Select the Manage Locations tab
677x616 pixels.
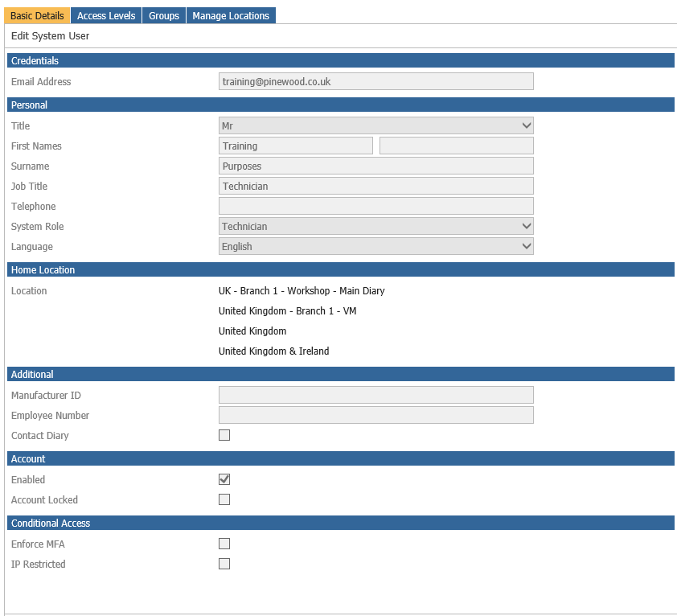231,16
